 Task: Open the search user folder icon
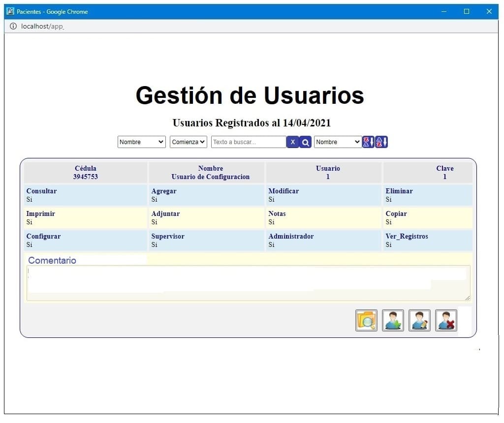(x=366, y=320)
